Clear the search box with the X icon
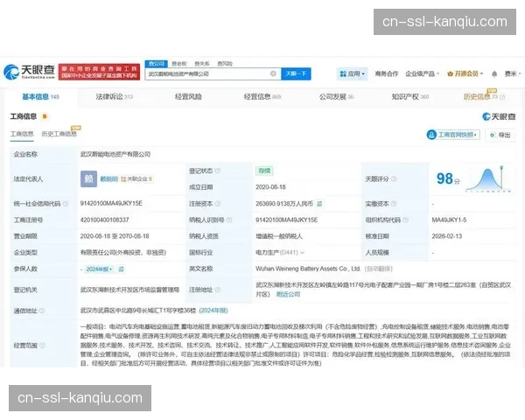 pos(273,73)
